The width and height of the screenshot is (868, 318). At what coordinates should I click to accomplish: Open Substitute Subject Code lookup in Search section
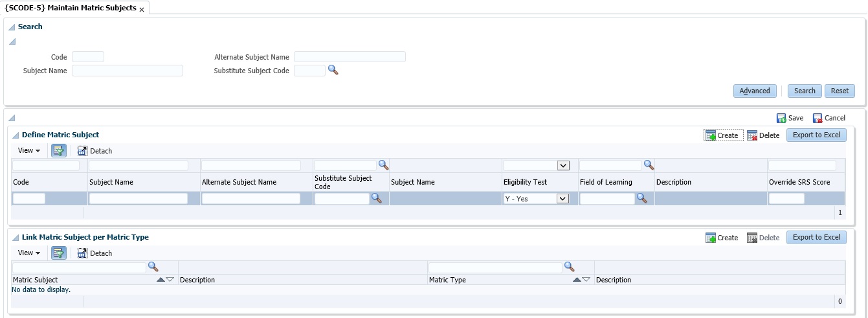[x=333, y=70]
